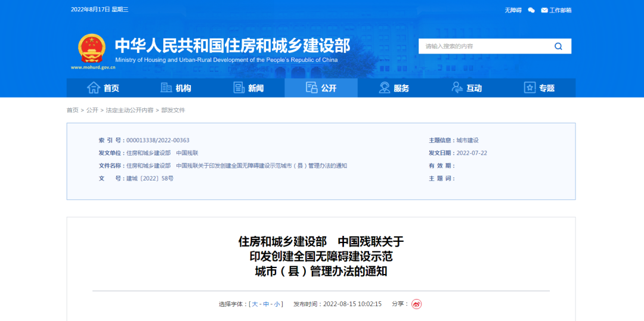644x321 pixels.
Task: Open the 公开 navigation tab
Action: point(321,88)
